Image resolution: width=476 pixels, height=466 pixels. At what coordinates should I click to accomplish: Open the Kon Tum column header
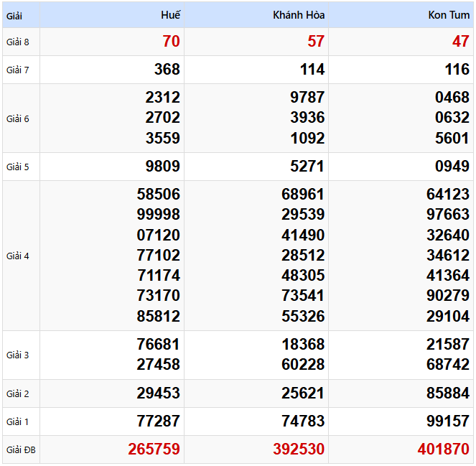tap(449, 15)
